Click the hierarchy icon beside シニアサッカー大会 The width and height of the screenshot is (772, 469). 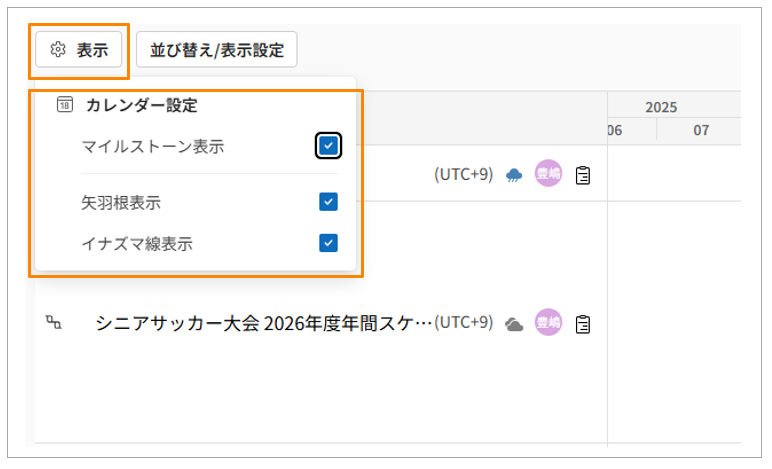tap(53, 322)
